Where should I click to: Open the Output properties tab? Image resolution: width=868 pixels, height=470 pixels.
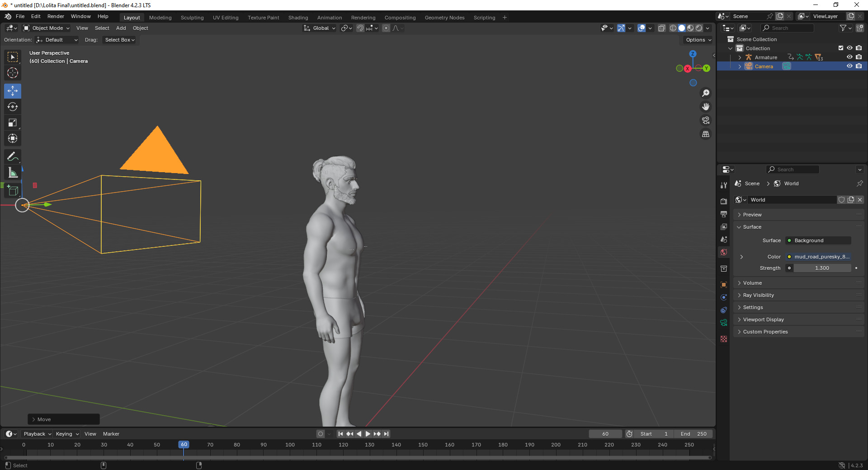point(724,214)
